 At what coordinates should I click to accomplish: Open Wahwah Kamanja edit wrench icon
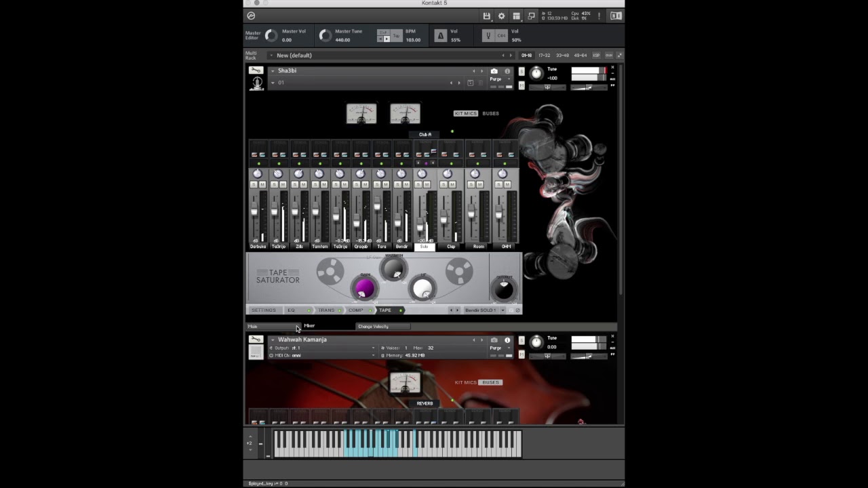[x=256, y=340]
